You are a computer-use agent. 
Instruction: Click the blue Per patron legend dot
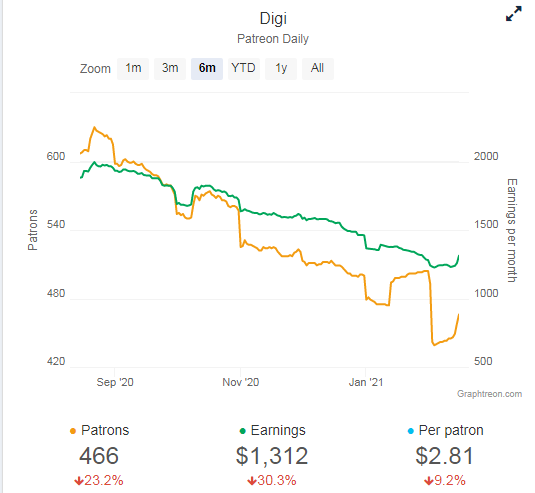click(x=411, y=431)
